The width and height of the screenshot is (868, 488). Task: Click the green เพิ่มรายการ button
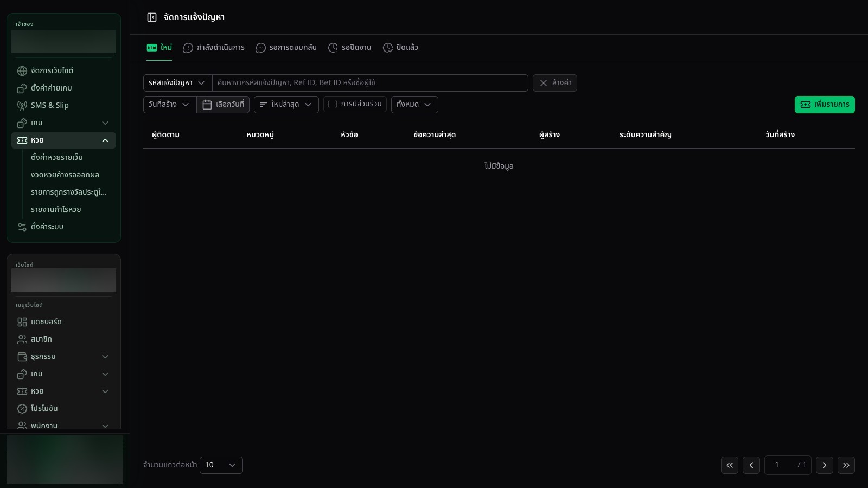[825, 105]
